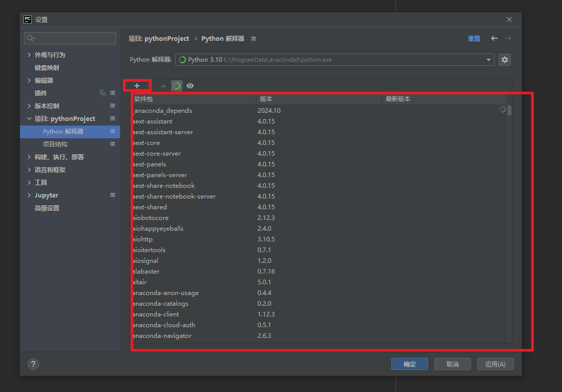Screen dimensions: 562x392
Task: Click the project icon on Python 解释器 sidebar row
Action: coord(112,131)
